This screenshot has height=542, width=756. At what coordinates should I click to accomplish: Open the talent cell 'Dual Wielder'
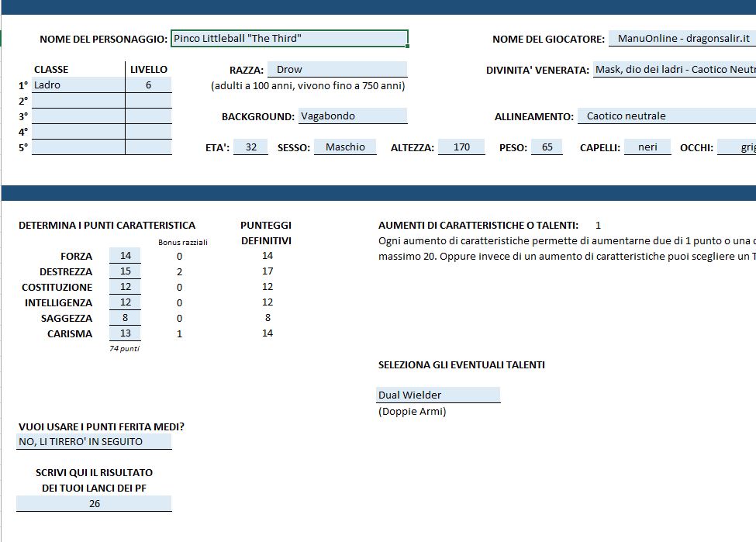[x=438, y=395]
